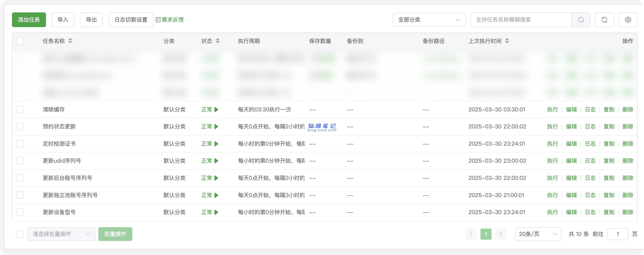Viewport: 644px width, 255px height.
Task: Sort by 任务名称 using the sort arrows
Action: 70,41
